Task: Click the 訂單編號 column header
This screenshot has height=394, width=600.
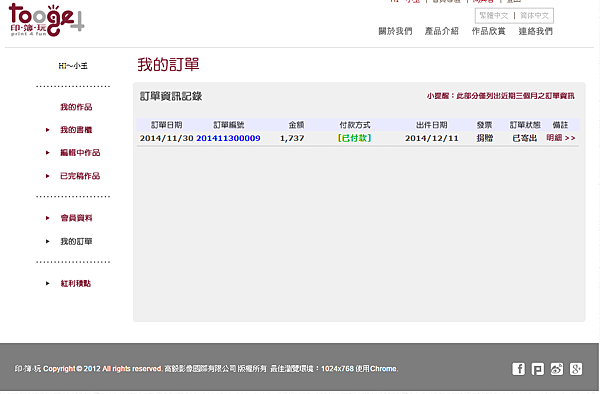Action: pyautogui.click(x=228, y=125)
